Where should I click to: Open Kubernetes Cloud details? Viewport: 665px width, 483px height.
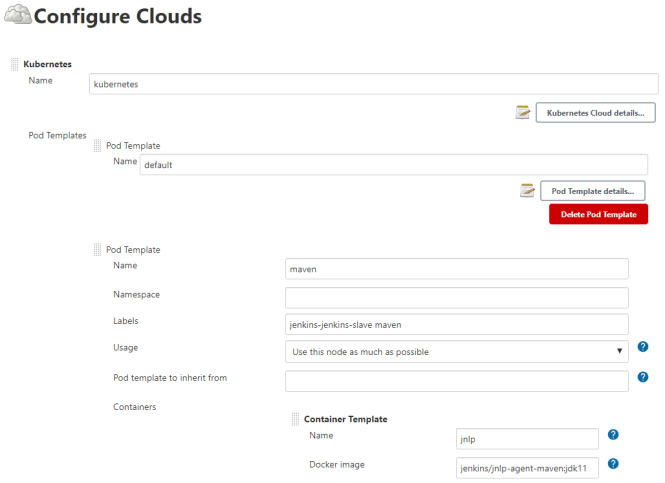(x=595, y=113)
